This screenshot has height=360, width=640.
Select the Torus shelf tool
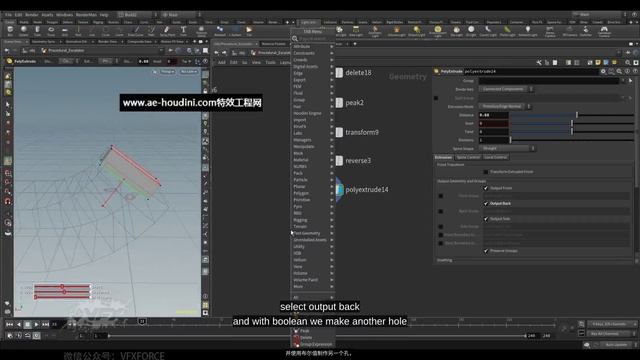[51, 31]
